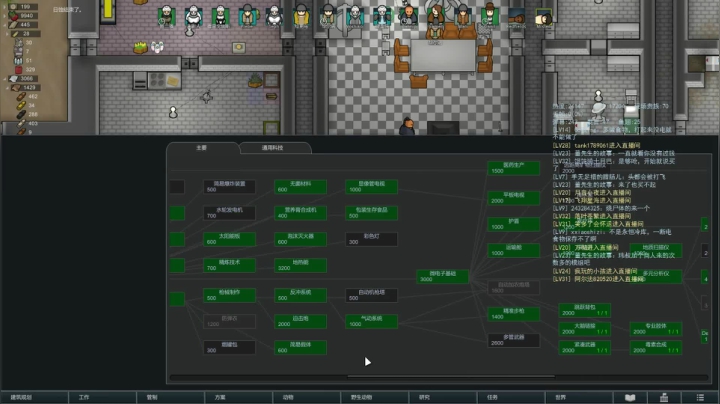Image resolution: width=720 pixels, height=404 pixels.
Task: Select the 大脑链接 research node
Action: pos(585,329)
